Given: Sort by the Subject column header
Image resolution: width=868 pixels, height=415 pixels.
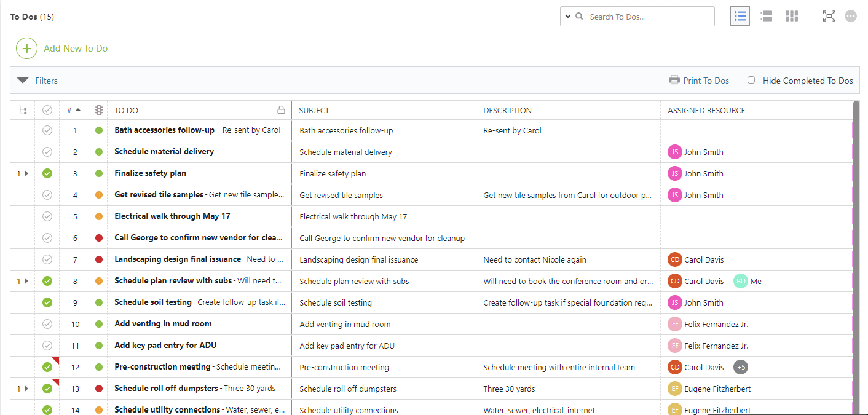Looking at the screenshot, I should click(x=314, y=111).
